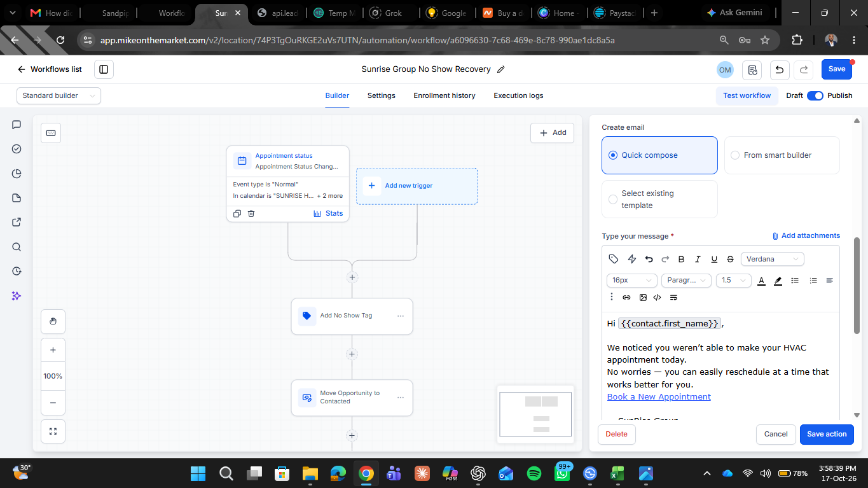Underline the selected email text
This screenshot has width=868, height=488.
[714, 259]
